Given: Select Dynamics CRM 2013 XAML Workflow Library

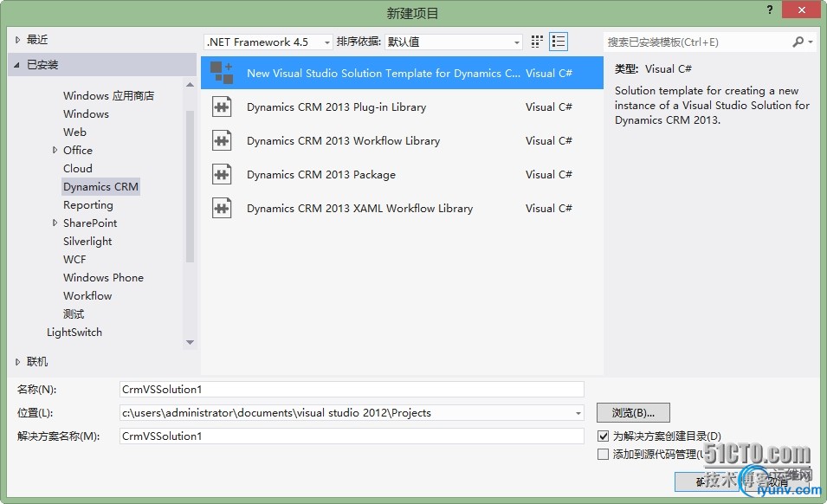Looking at the screenshot, I should click(x=402, y=208).
